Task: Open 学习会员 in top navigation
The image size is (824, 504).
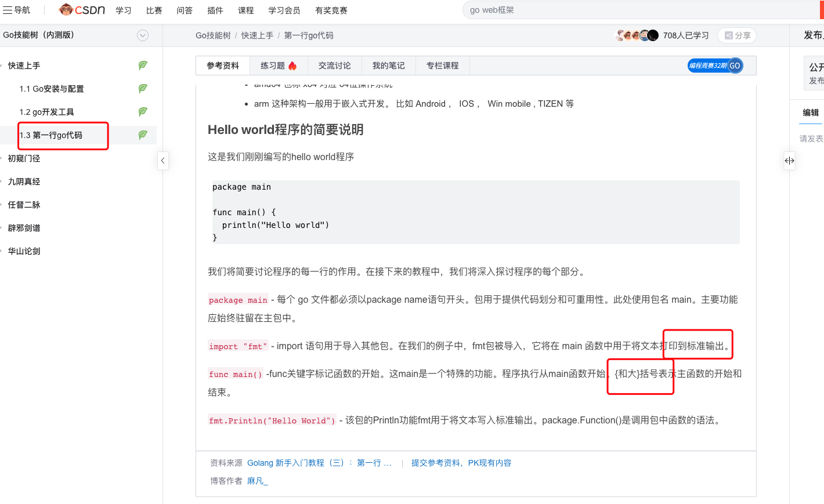Action: click(x=284, y=10)
